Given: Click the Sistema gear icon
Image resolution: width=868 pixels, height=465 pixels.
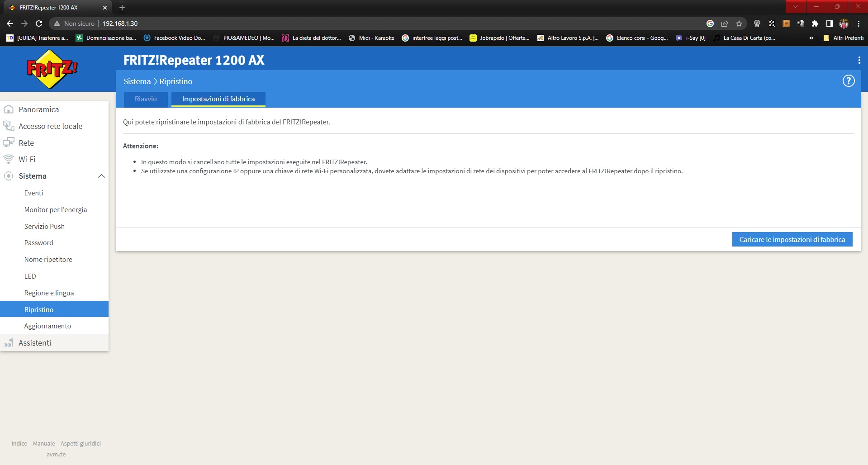Looking at the screenshot, I should click(x=9, y=176).
